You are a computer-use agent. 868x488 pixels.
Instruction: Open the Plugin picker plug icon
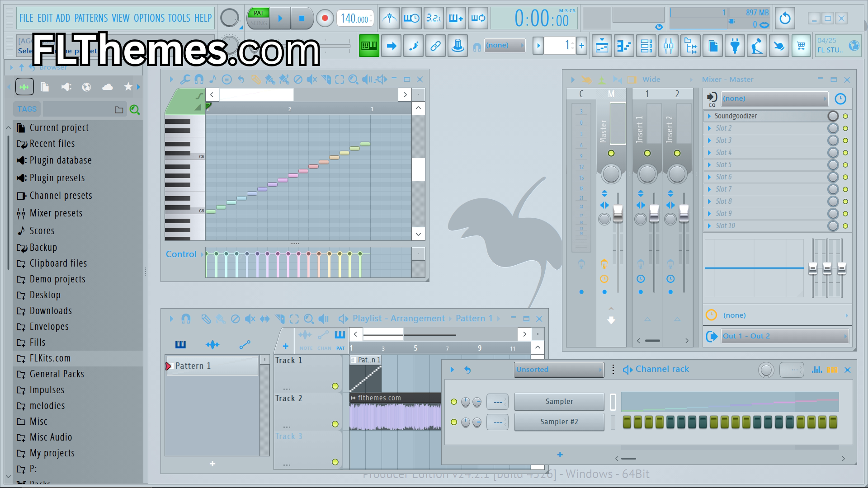pyautogui.click(x=735, y=46)
